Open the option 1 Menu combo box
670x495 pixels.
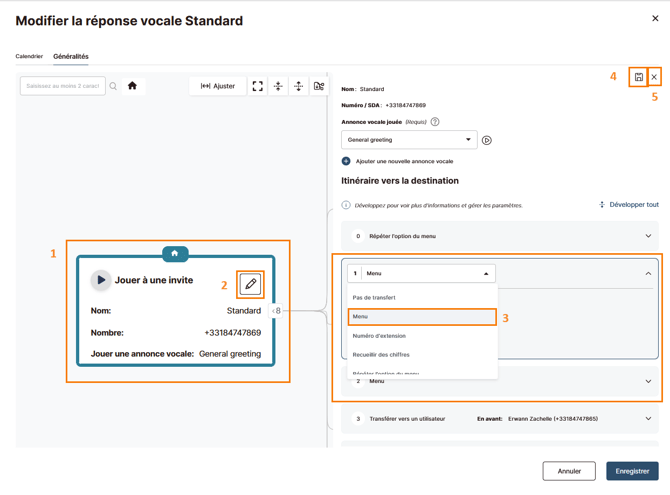[x=421, y=274]
